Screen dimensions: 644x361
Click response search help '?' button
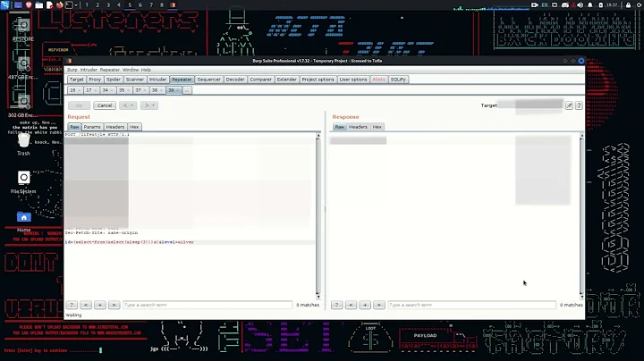[337, 305]
